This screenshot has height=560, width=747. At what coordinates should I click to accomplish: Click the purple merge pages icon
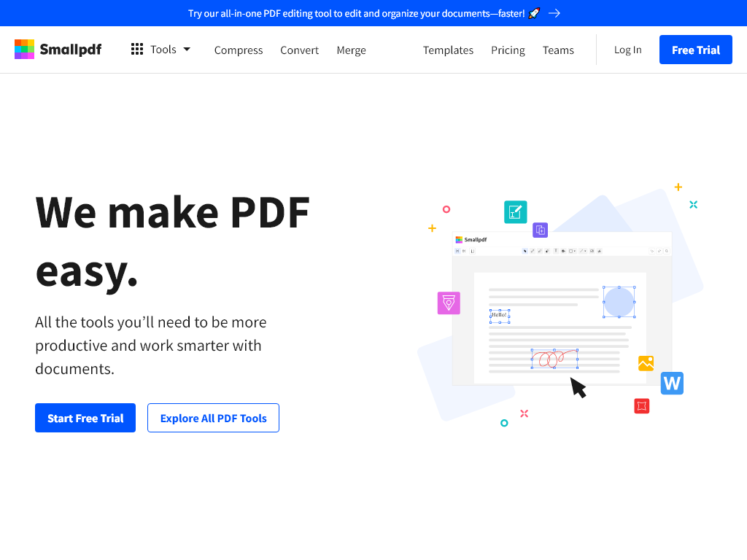(541, 230)
